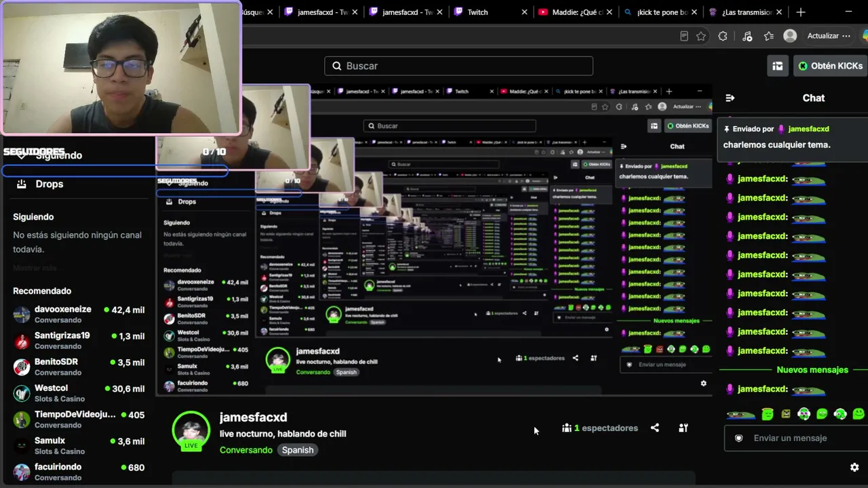Add page to favorites with star icon

pos(701,36)
